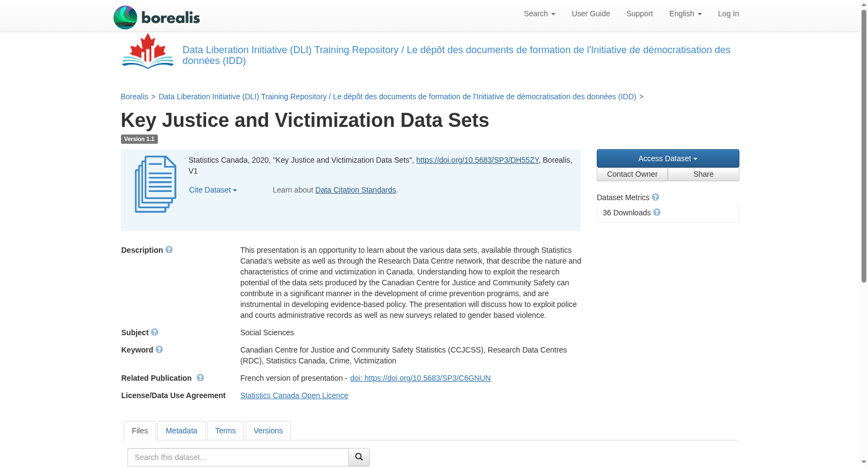The image size is (868, 467).
Task: Open the Keyword help tooltip icon
Action: (x=159, y=349)
